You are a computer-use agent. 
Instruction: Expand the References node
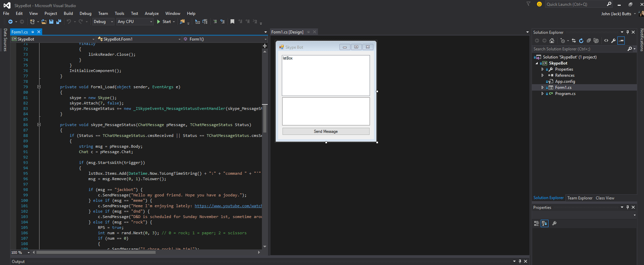[x=542, y=75]
